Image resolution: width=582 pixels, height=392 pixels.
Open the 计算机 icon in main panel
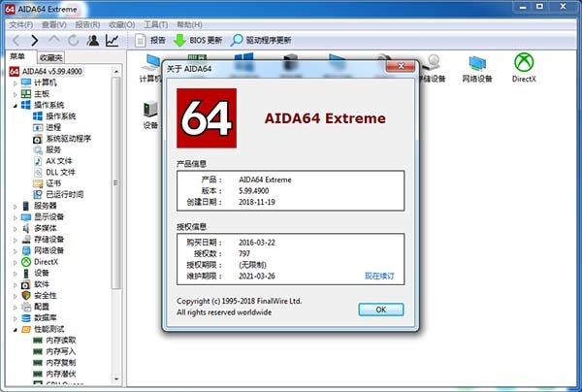(150, 68)
